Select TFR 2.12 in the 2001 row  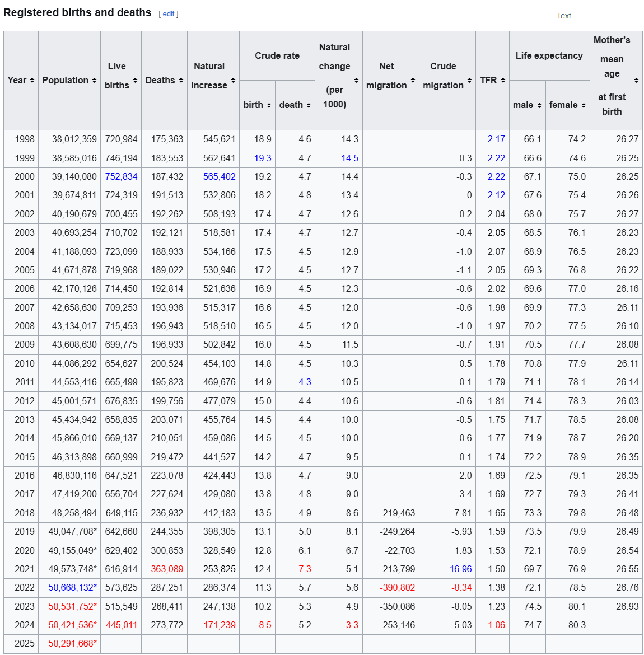click(x=496, y=195)
